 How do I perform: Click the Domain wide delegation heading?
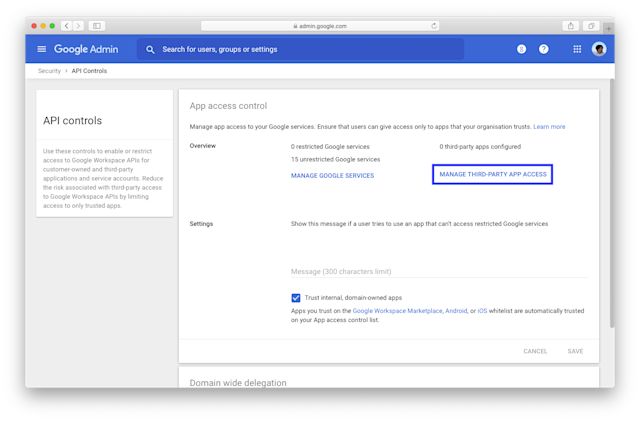238,383
